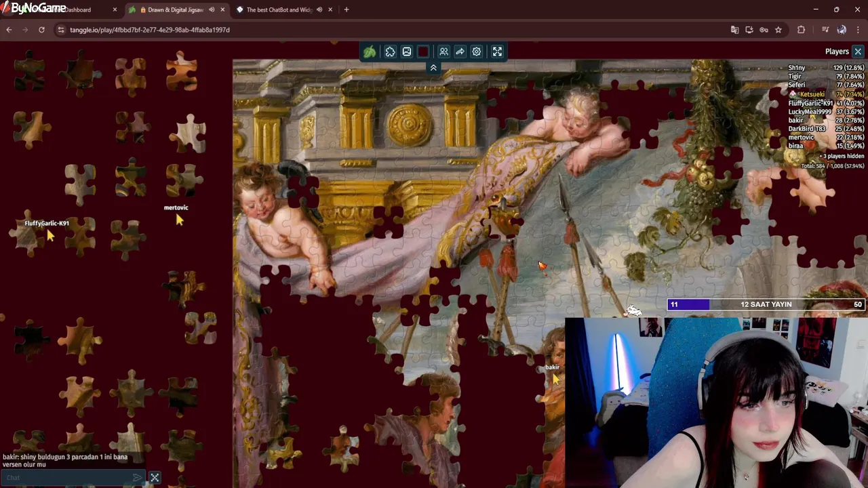Click the translate page icon

[x=734, y=30]
